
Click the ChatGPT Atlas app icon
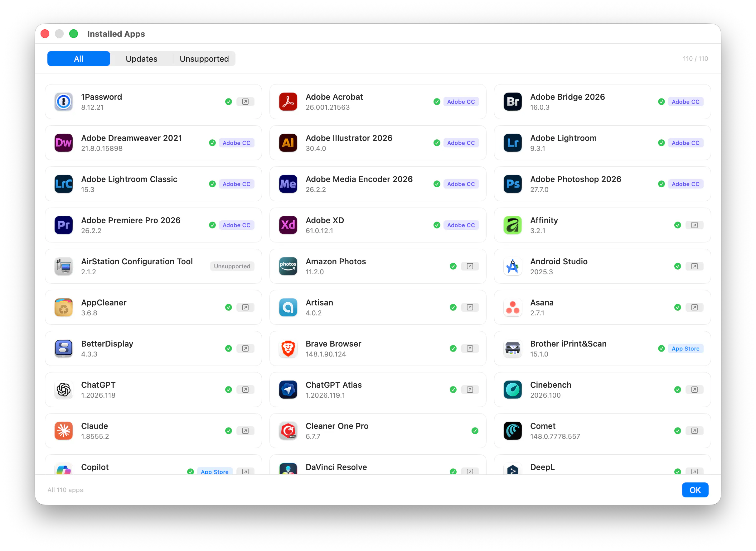click(x=288, y=390)
